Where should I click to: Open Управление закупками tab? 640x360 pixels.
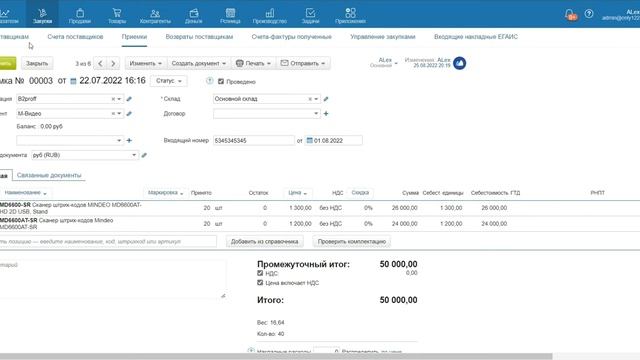click(383, 37)
